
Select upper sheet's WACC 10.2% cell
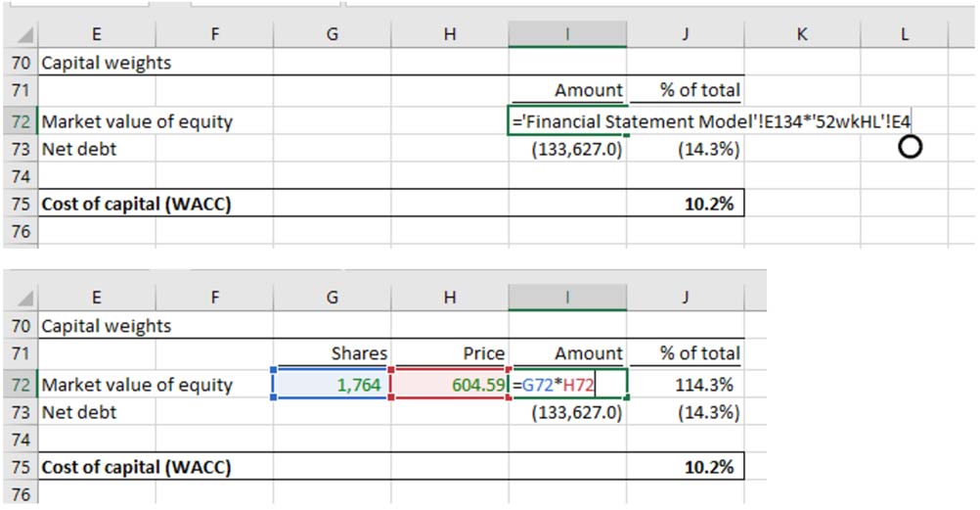click(x=685, y=204)
